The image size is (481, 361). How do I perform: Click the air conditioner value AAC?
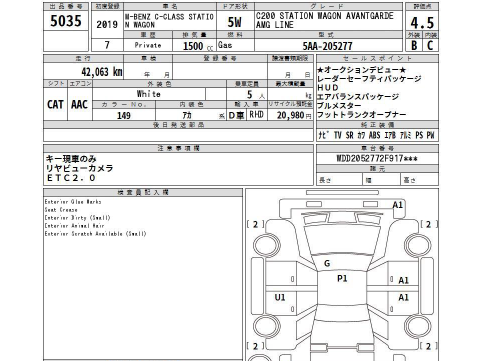coord(79,105)
